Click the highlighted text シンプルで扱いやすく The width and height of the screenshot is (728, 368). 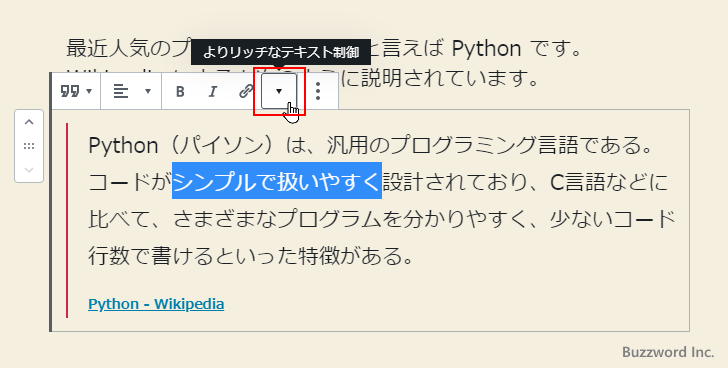tap(277, 181)
